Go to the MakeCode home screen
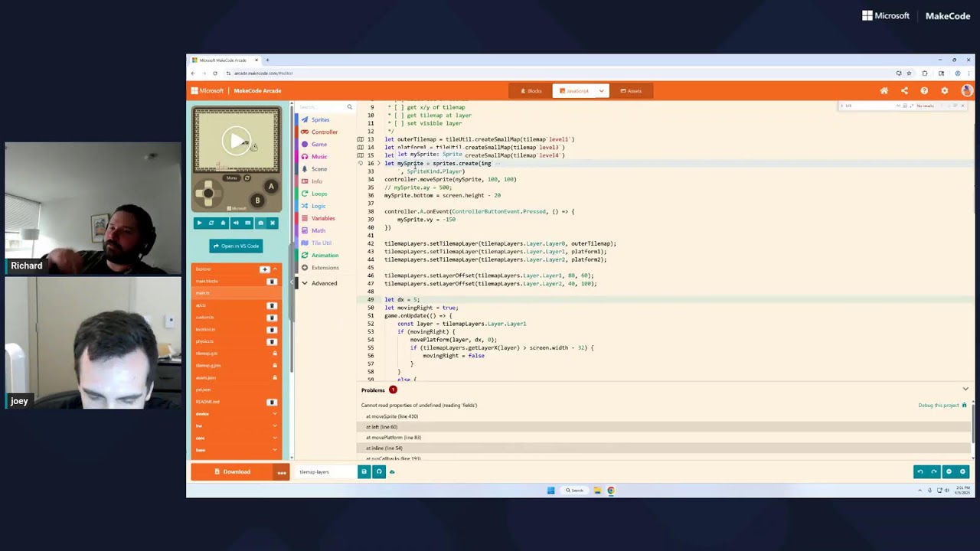 pyautogui.click(x=884, y=90)
